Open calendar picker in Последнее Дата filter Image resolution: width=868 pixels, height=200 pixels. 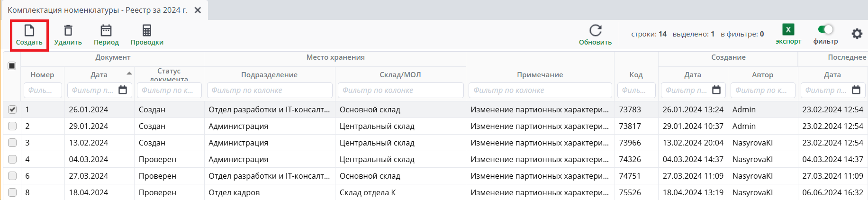pyautogui.click(x=856, y=90)
